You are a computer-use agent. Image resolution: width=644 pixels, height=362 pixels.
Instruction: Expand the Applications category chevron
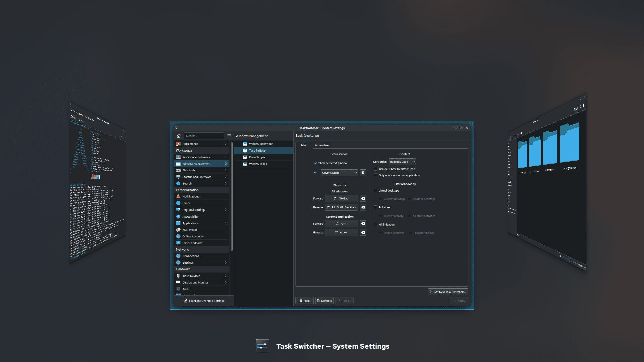(226, 223)
